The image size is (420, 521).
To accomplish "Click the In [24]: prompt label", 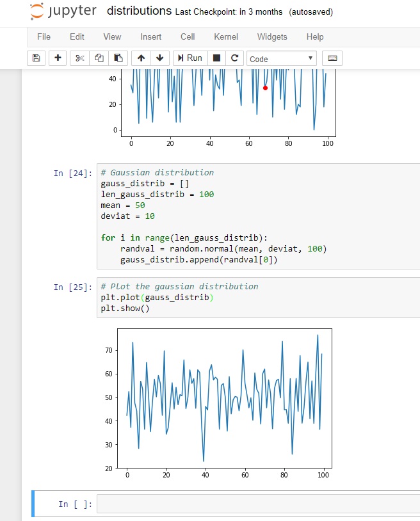I will tap(73, 173).
